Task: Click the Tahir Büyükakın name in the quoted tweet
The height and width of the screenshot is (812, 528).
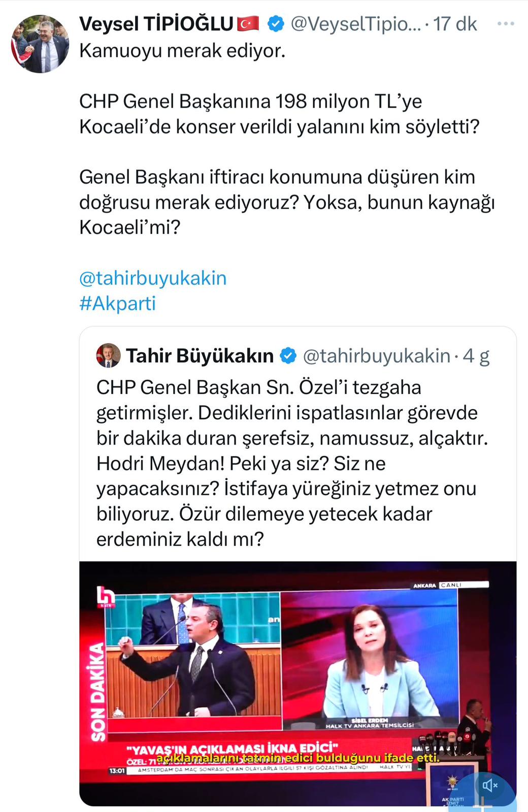Action: pyautogui.click(x=200, y=356)
